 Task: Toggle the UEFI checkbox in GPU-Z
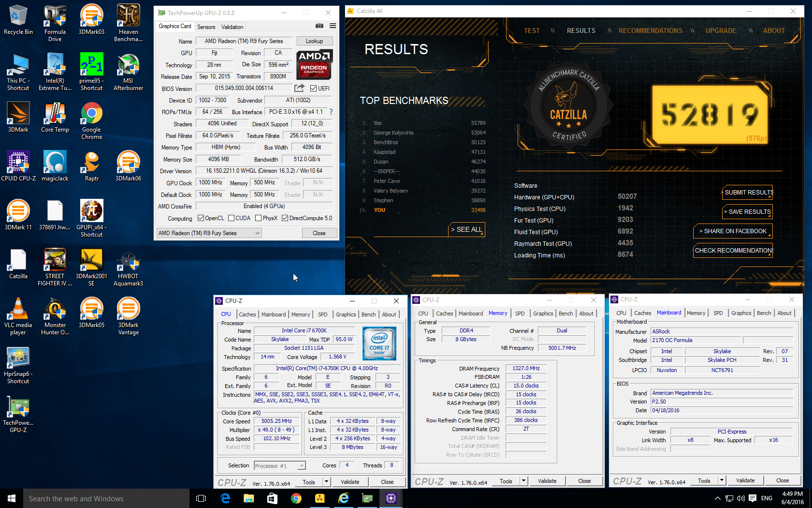[314, 88]
